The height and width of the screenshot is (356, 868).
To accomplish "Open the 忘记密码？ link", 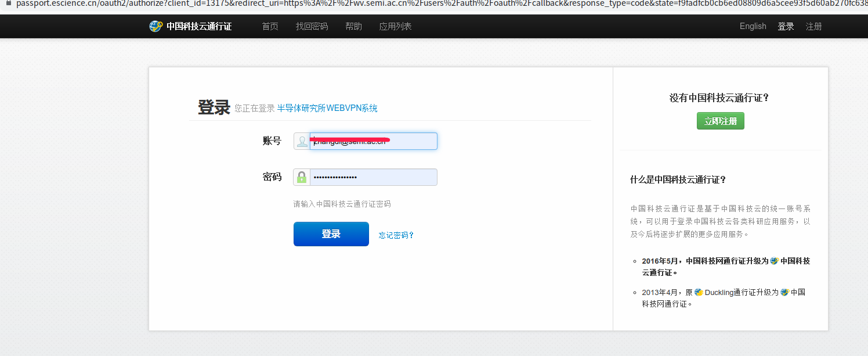I will 396,235.
